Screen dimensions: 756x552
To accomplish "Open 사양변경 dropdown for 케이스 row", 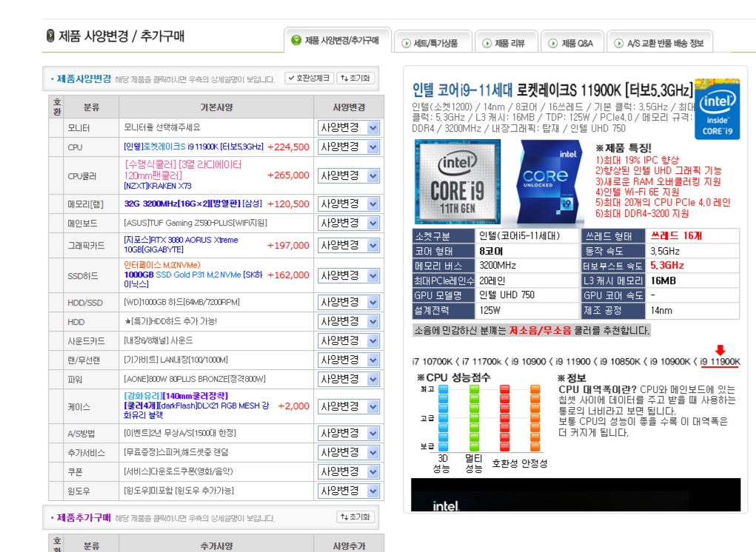I will pyautogui.click(x=349, y=406).
